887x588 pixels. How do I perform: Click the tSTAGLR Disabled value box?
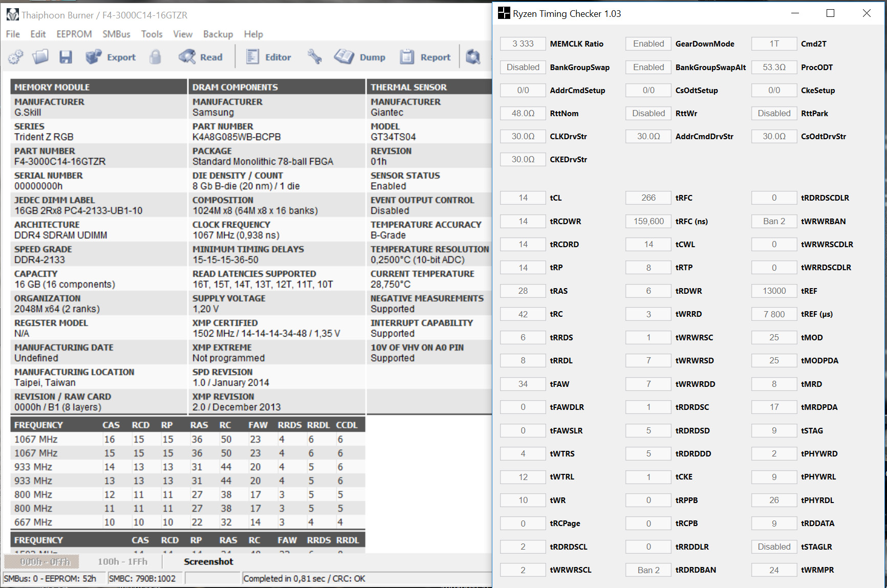(x=774, y=547)
